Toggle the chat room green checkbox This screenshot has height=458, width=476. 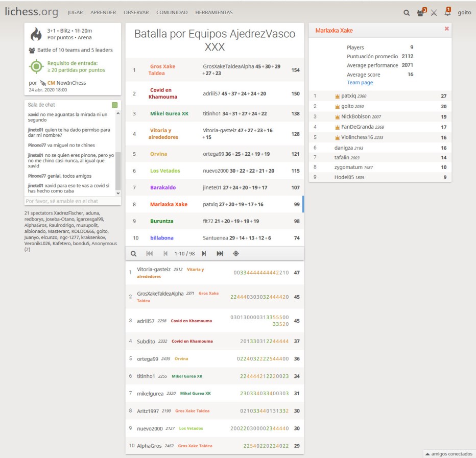(x=114, y=105)
